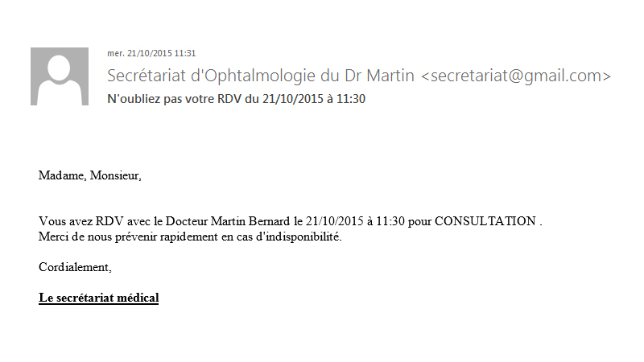This screenshot has width=644, height=362.
Task: Click the Madame, Monsieur greeting line
Action: pos(90,175)
